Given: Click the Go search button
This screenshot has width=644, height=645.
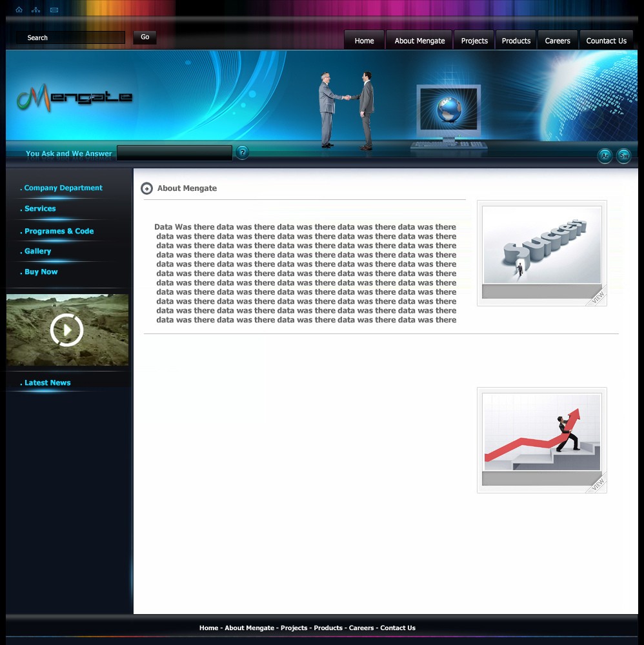Looking at the screenshot, I should pyautogui.click(x=145, y=37).
